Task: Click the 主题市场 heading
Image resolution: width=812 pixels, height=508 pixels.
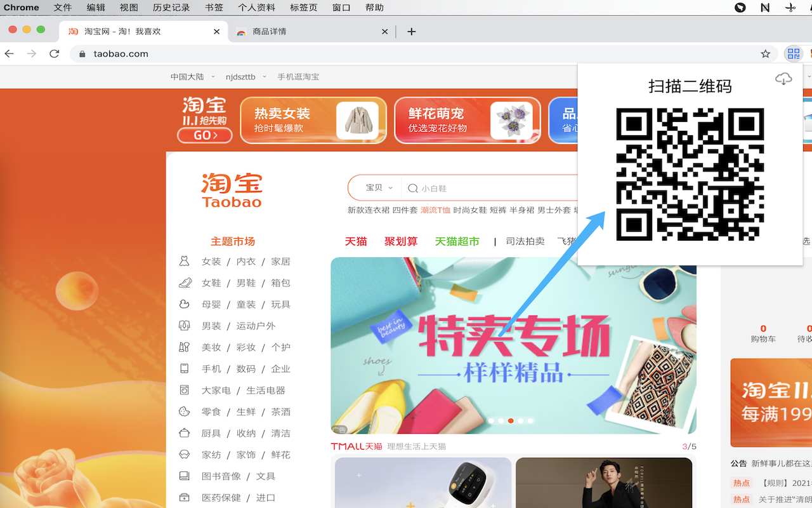Action: 233,241
